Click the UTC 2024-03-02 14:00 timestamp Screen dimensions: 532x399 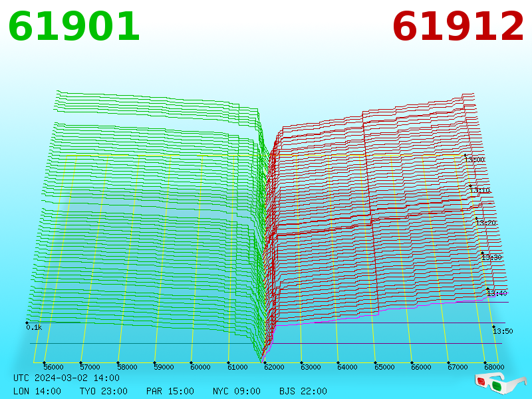point(66,378)
